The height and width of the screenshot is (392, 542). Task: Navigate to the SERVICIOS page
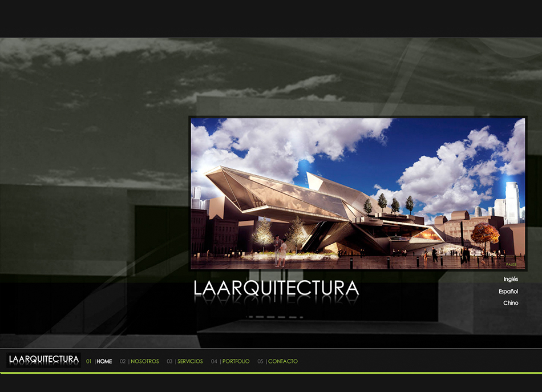(190, 361)
